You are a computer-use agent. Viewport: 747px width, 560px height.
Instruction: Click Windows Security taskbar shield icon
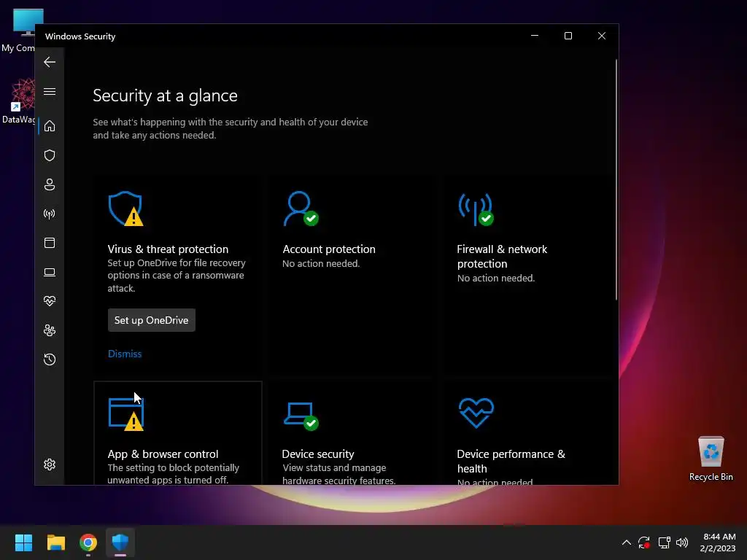pyautogui.click(x=120, y=542)
